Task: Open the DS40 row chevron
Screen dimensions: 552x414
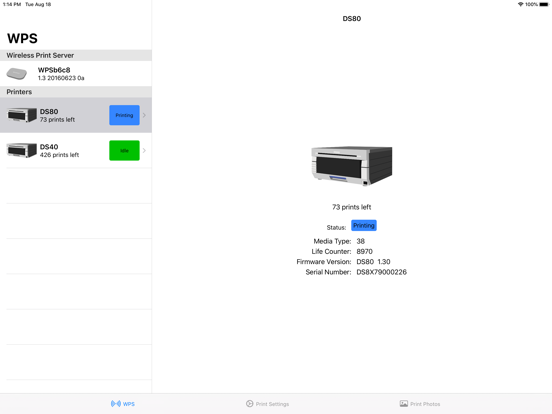Action: pyautogui.click(x=144, y=150)
